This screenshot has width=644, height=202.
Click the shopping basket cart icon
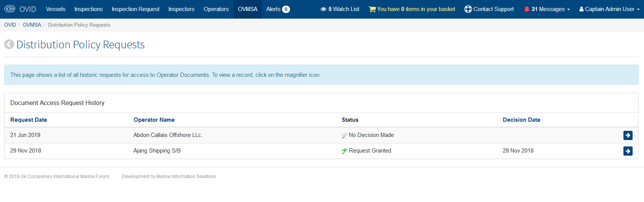[x=372, y=9]
